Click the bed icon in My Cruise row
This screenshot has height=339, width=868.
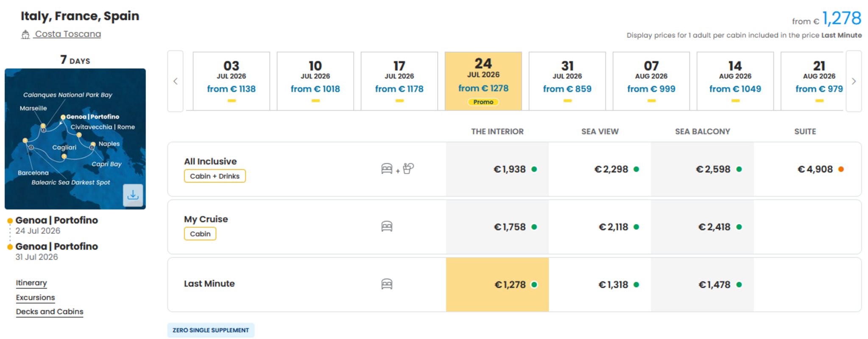click(x=387, y=227)
